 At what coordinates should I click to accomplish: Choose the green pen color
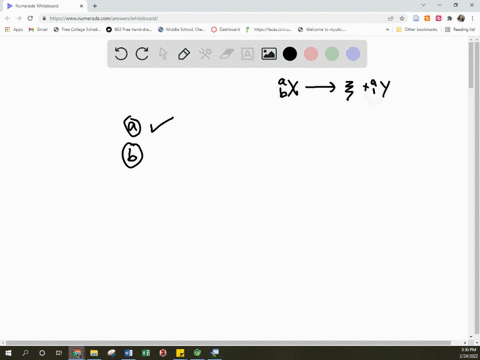332,54
